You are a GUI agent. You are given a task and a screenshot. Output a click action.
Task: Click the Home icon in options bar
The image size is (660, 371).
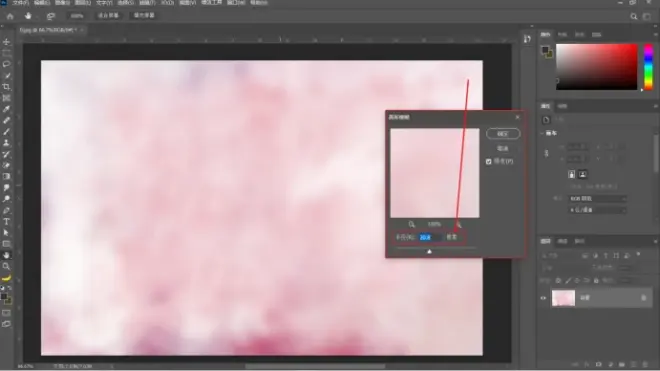[10, 16]
